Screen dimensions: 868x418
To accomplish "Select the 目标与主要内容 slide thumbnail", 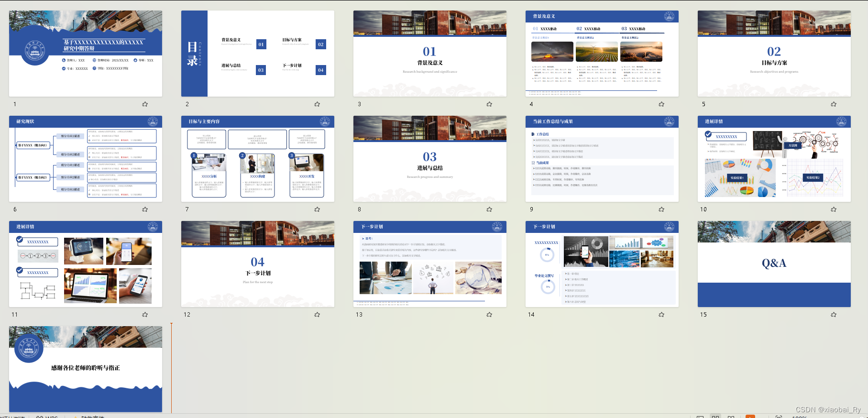I will tap(258, 159).
